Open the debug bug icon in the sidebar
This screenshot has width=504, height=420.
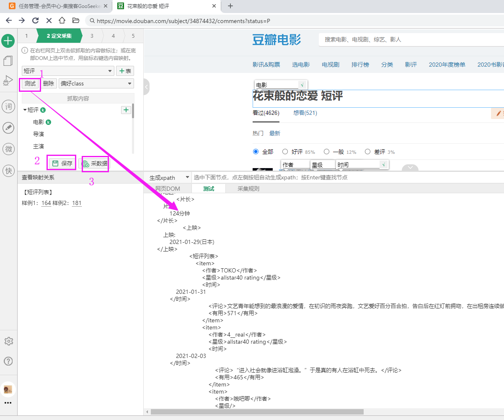(x=8, y=80)
